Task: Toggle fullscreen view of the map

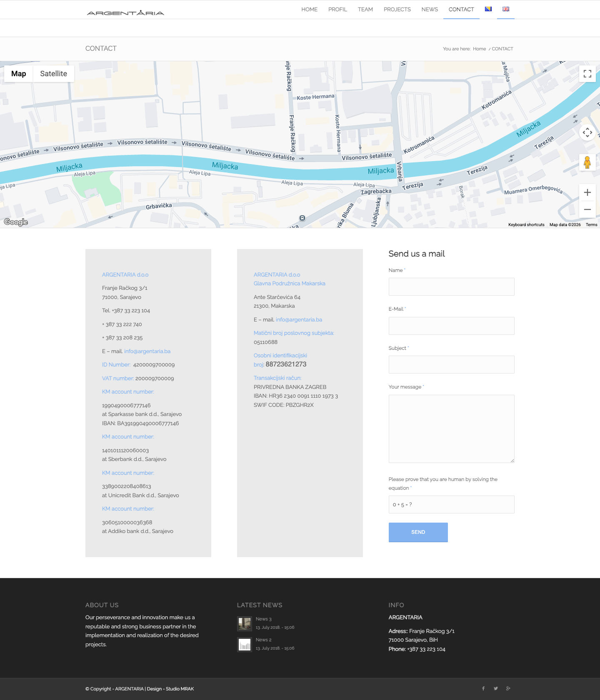Action: coord(587,74)
